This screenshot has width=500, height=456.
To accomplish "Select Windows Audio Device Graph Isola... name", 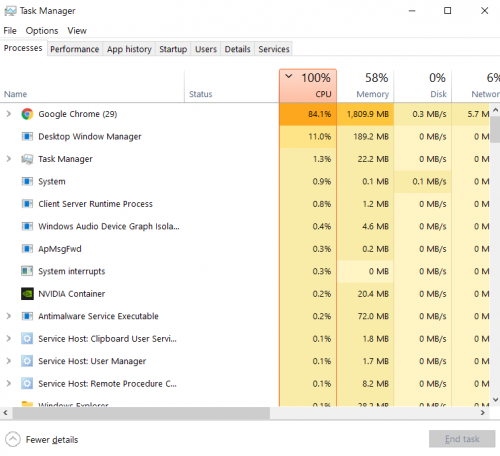I will pyautogui.click(x=109, y=226).
